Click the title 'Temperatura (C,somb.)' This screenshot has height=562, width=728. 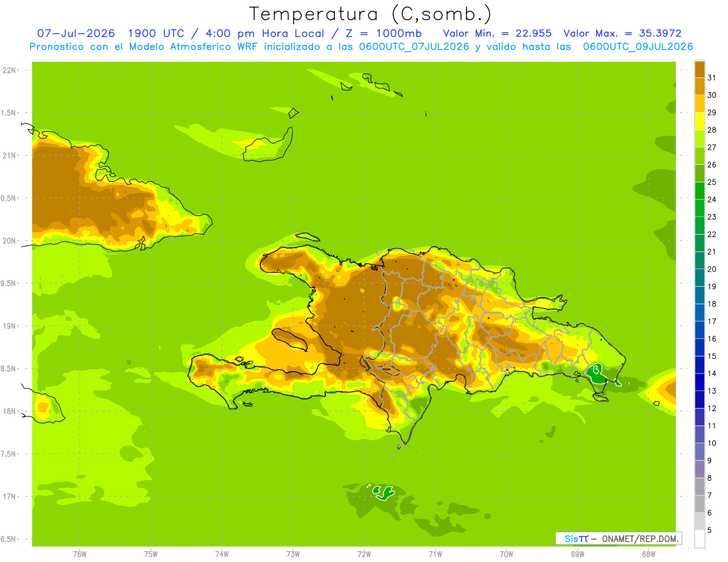371,14
